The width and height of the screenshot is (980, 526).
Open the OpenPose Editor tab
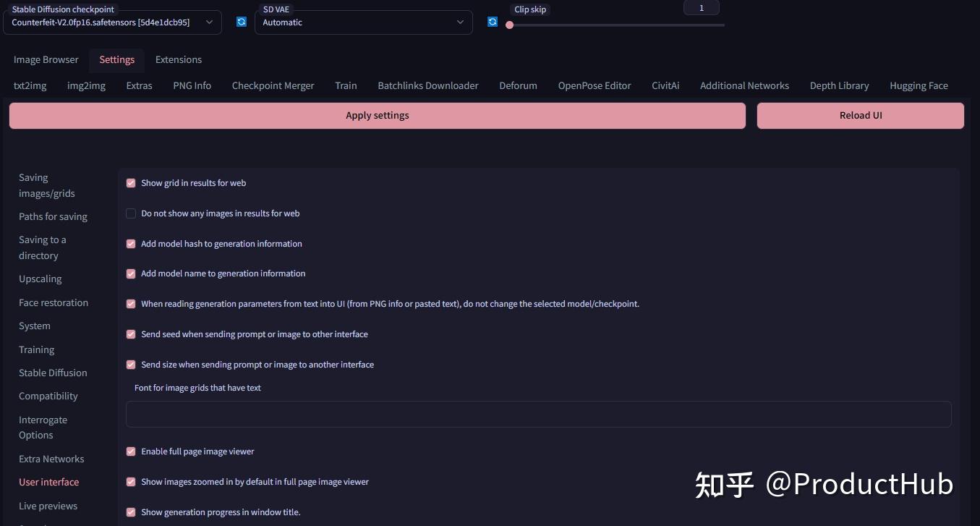(x=594, y=85)
